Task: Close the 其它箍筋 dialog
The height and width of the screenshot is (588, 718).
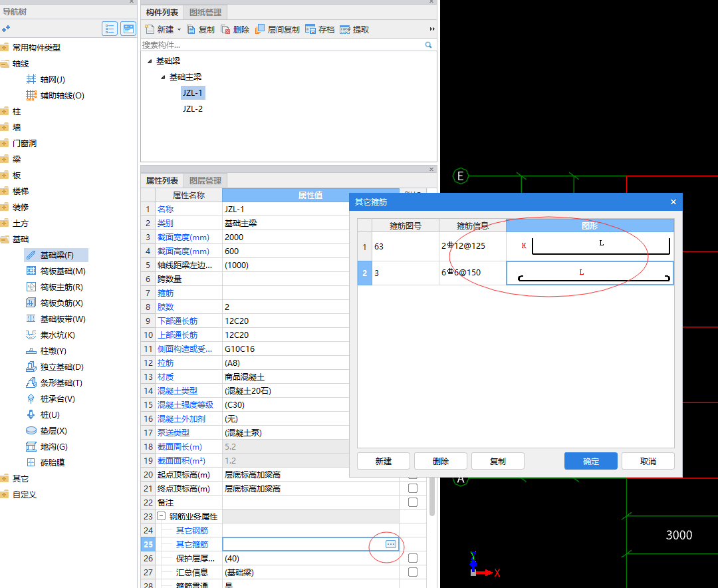Action: click(673, 202)
